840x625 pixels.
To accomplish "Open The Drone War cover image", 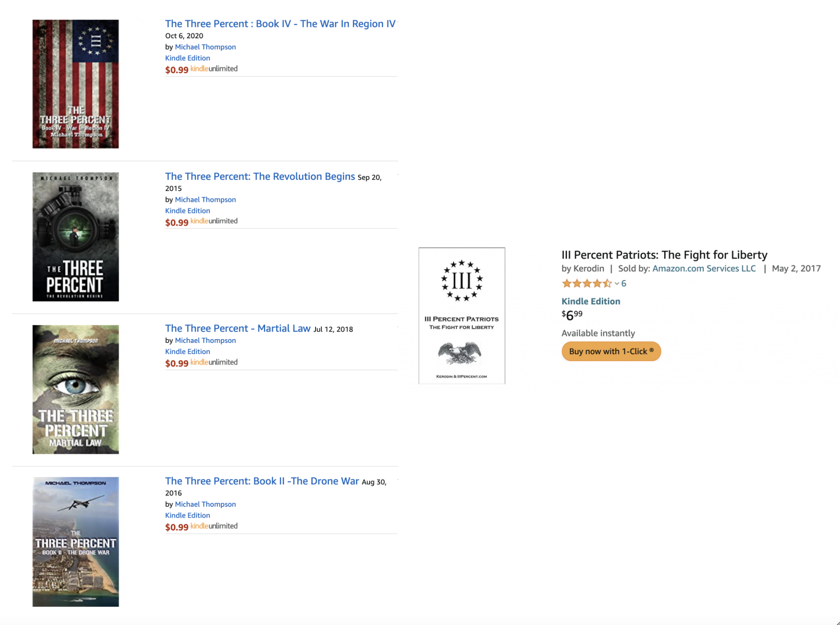I will coord(75,541).
